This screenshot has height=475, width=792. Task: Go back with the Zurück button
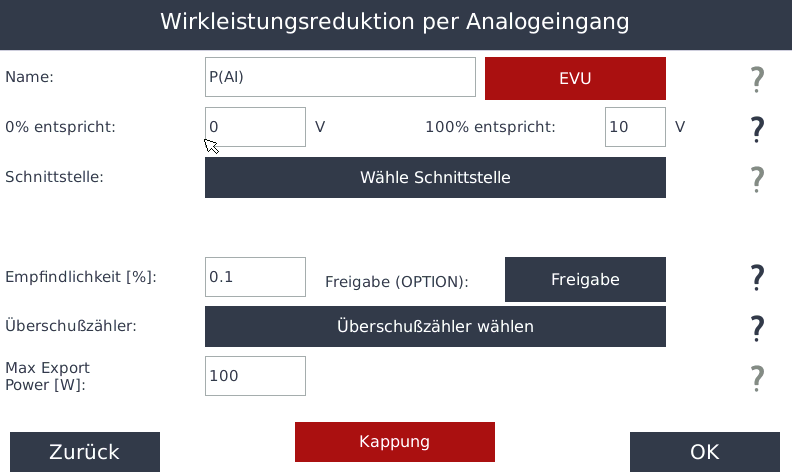(x=85, y=452)
